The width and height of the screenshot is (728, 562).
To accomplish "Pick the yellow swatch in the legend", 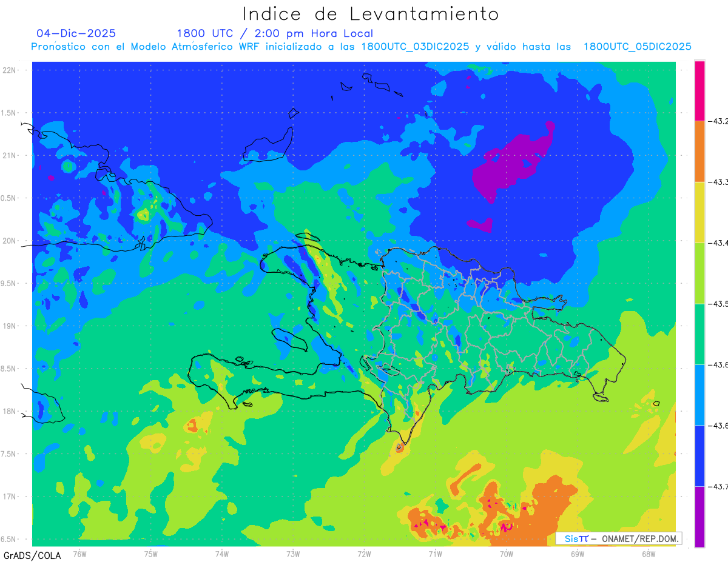I will point(699,212).
